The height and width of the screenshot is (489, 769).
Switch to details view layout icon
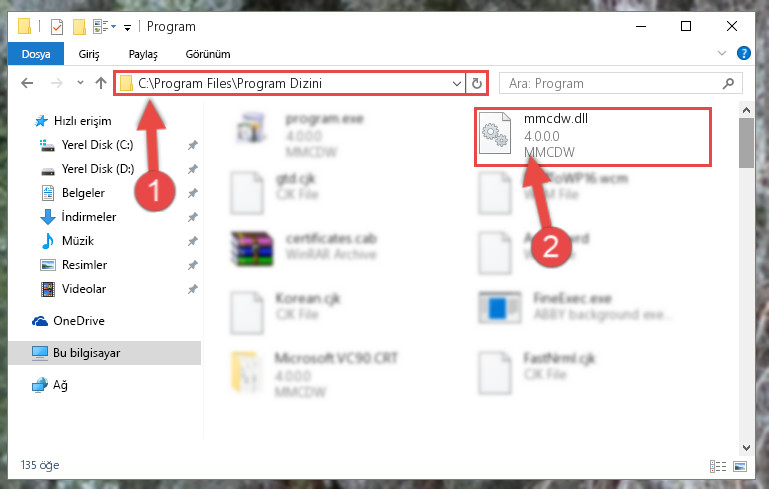(x=718, y=466)
